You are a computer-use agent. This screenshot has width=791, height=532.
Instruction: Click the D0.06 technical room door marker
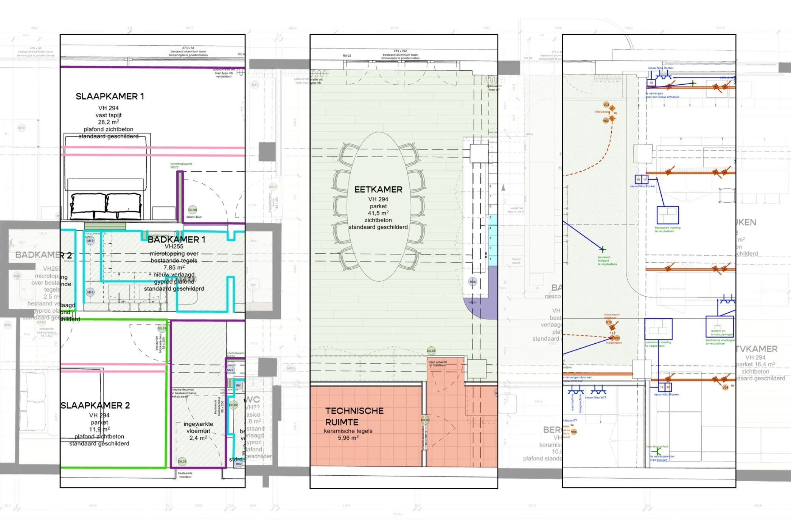(x=425, y=420)
